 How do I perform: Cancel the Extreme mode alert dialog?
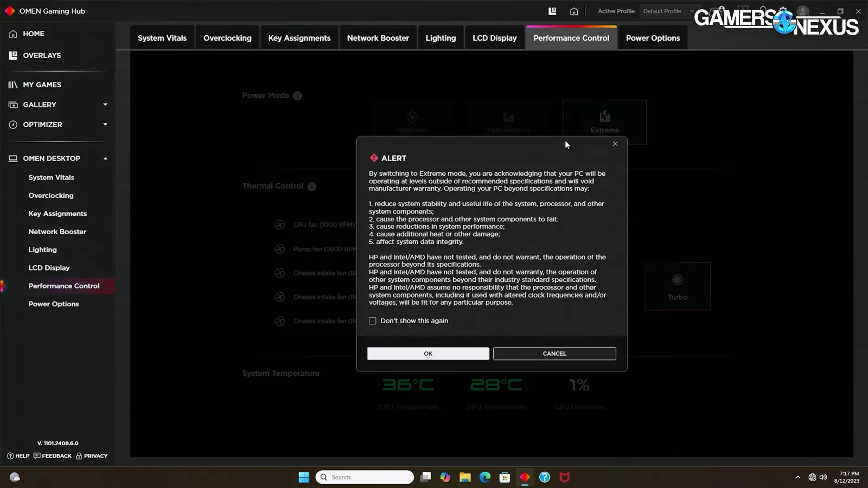tap(554, 354)
